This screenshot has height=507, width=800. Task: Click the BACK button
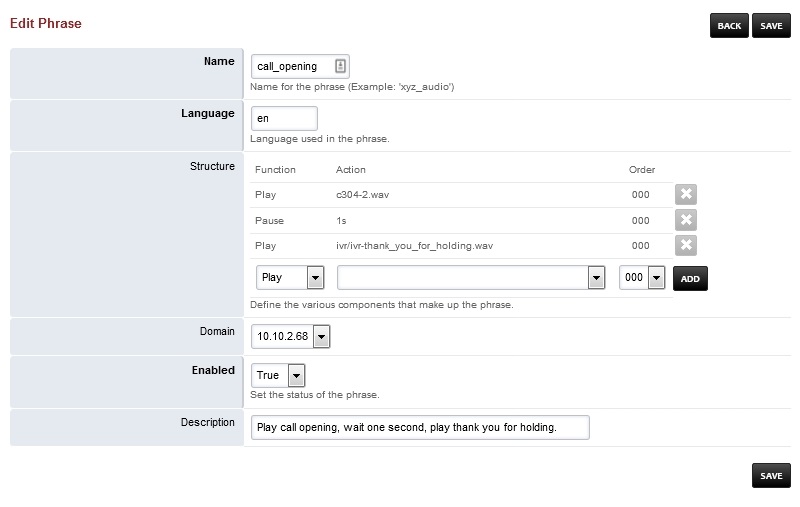729,26
